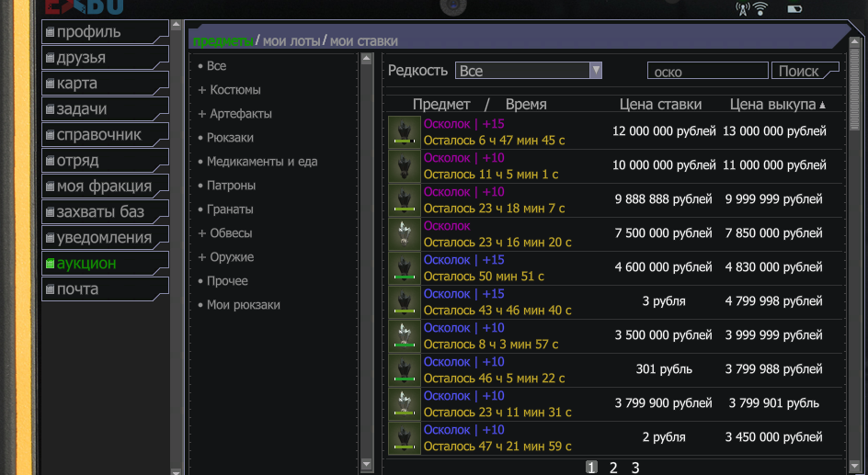The image size is (868, 475).
Task: Select the отряд menu item
Action: tap(105, 161)
